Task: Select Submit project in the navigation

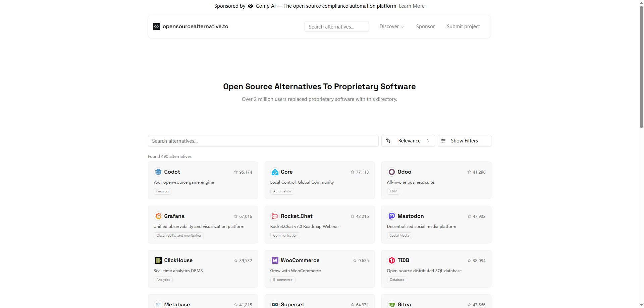Action: (x=463, y=26)
